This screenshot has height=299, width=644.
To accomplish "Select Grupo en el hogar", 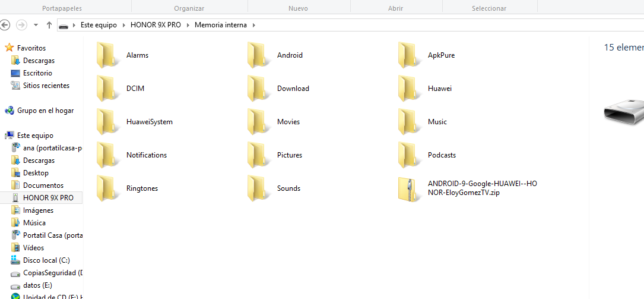I will (x=45, y=111).
